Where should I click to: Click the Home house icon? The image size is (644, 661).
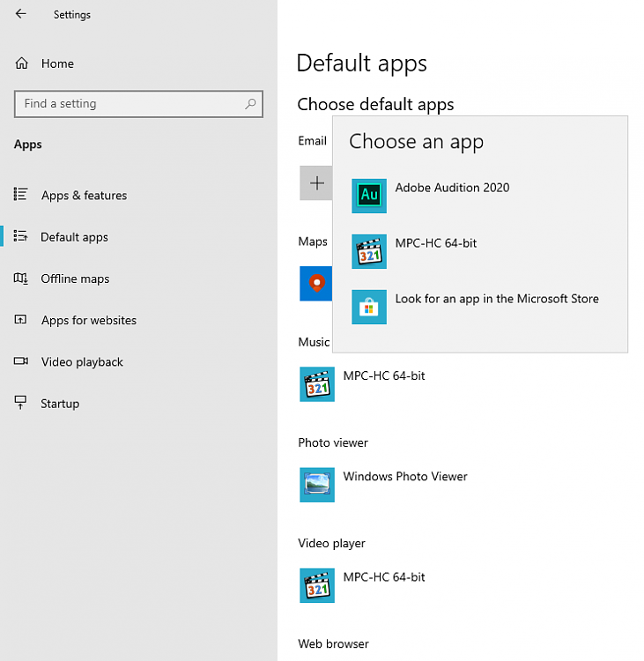tap(22, 63)
